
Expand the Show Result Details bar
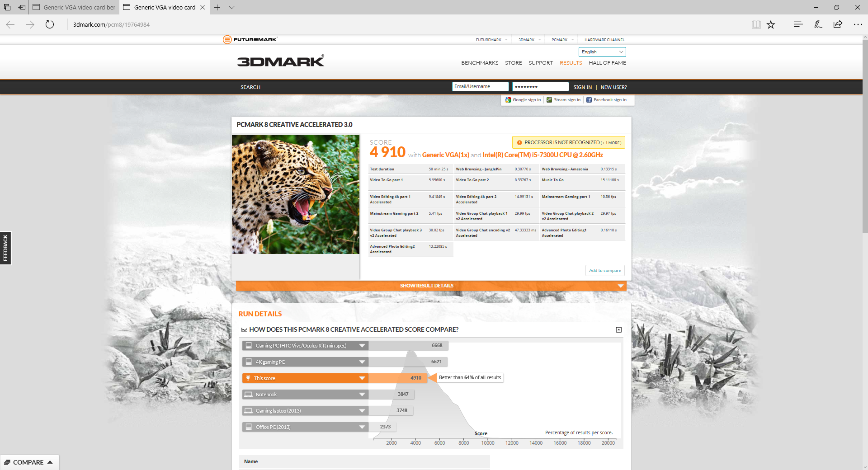point(431,286)
